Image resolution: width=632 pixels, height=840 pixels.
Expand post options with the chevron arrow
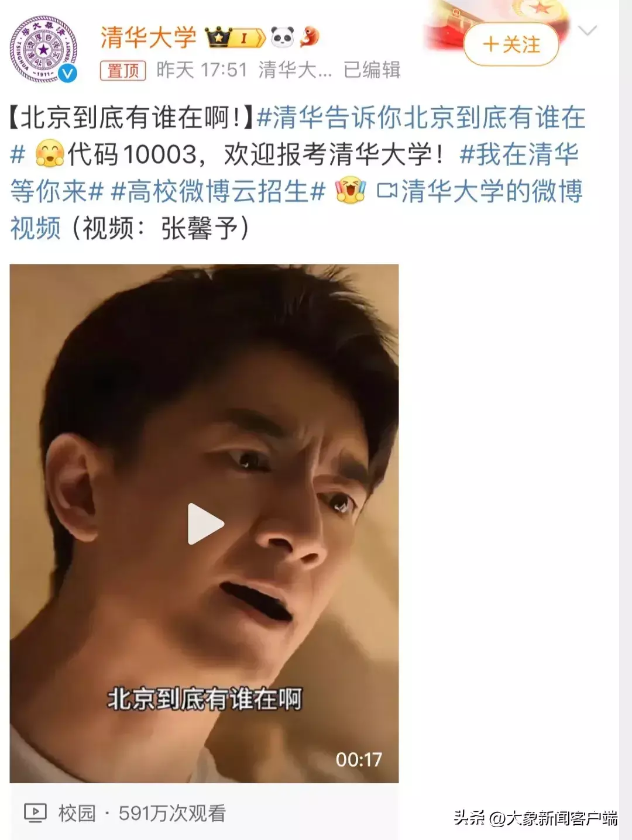click(x=587, y=30)
